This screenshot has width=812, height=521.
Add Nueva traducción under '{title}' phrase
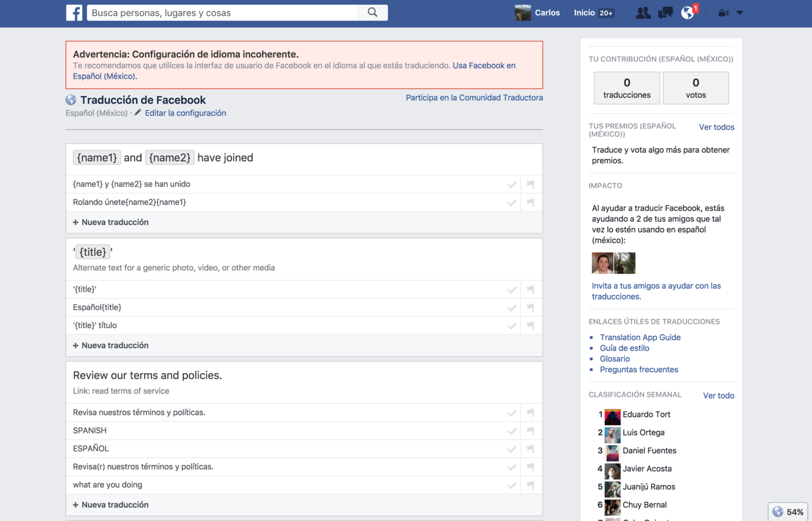(110, 346)
